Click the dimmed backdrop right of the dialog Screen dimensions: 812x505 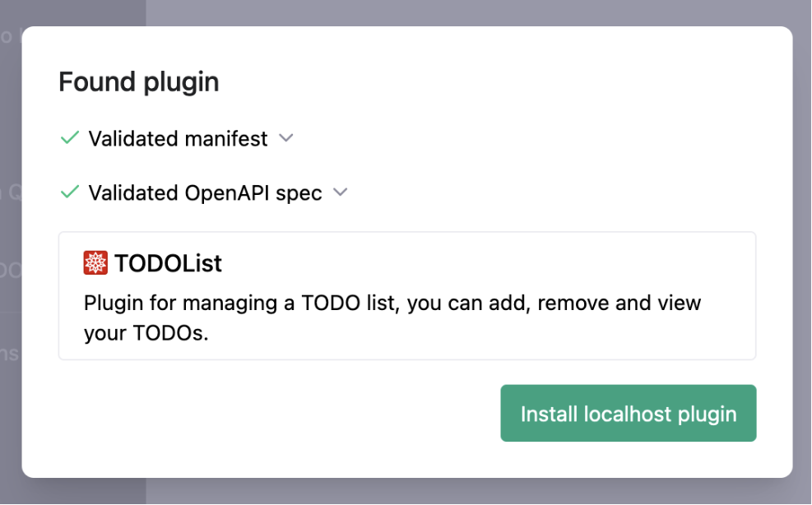[x=802, y=247]
